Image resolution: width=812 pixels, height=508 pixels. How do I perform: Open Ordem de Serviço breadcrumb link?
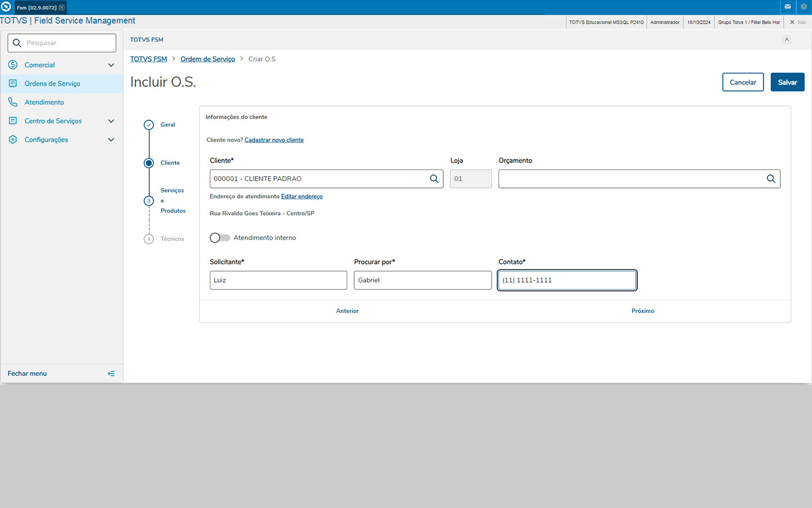pos(208,59)
